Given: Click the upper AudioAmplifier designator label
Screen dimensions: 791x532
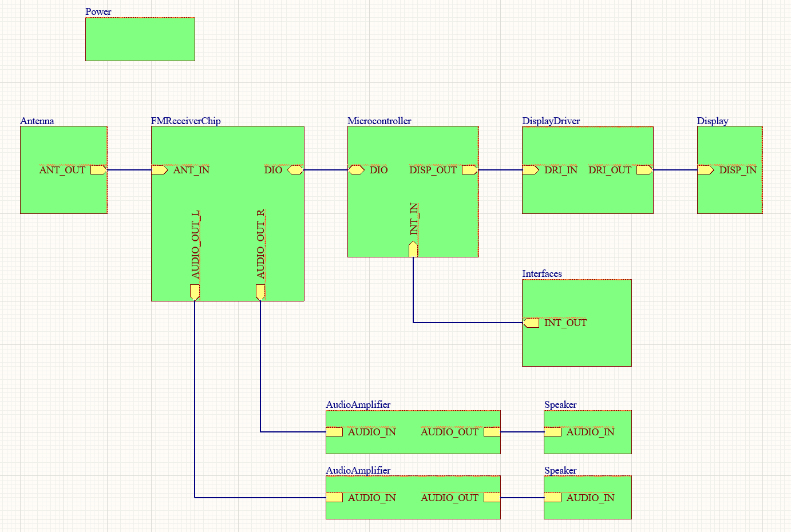Looking at the screenshot, I should (358, 404).
